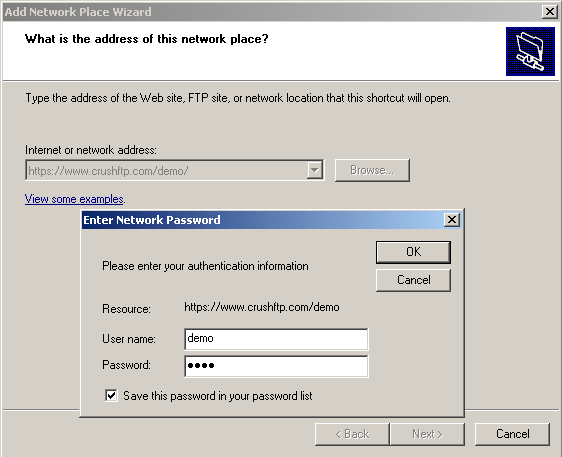Click the network folder icon in wizard header
562x457 pixels.
[530, 51]
